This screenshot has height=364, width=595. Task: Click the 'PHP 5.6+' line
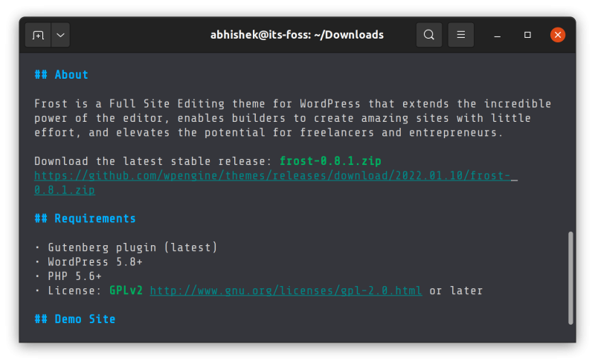pos(75,276)
